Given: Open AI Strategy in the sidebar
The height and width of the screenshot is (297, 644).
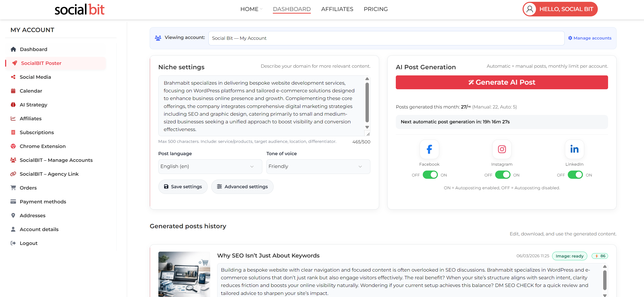Looking at the screenshot, I should point(33,105).
